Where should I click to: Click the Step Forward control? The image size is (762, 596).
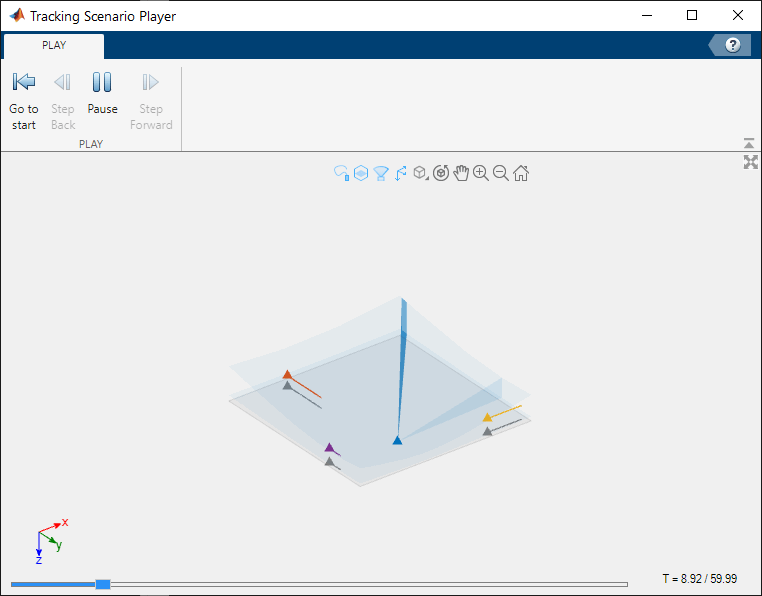151,101
